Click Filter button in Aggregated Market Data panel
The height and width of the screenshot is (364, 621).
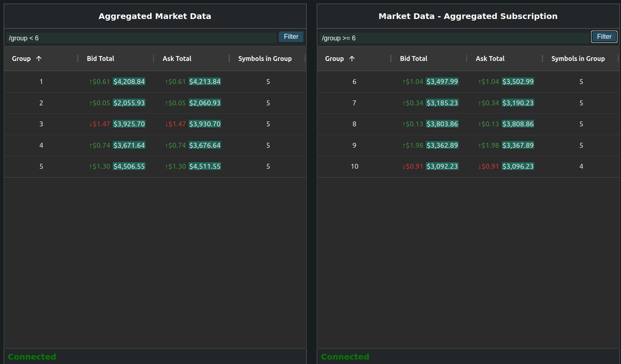(x=291, y=37)
